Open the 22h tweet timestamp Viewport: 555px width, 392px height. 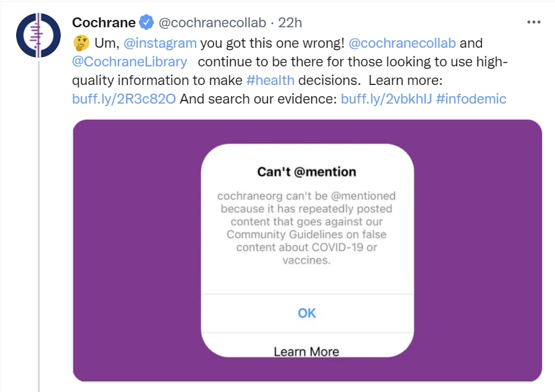[290, 23]
